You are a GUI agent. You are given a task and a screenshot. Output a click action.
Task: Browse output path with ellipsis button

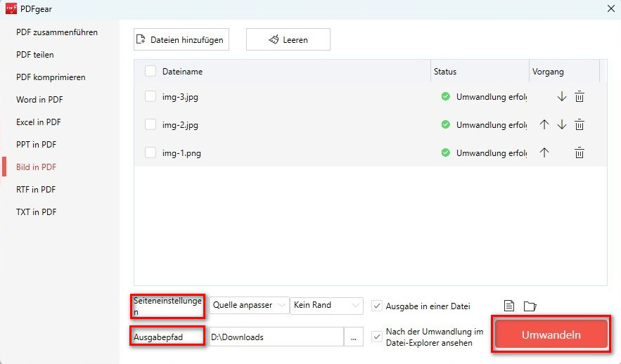click(x=353, y=337)
